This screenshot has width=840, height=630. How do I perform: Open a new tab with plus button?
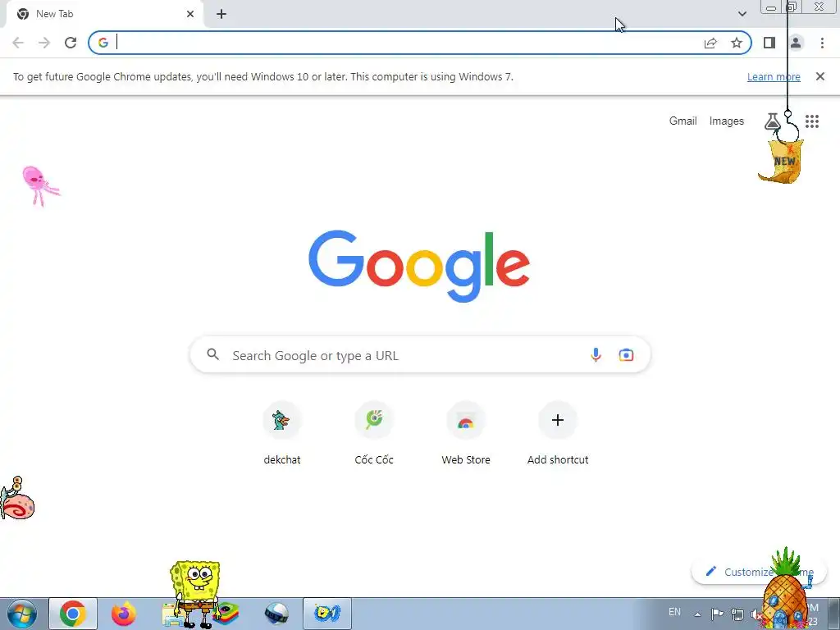pyautogui.click(x=221, y=14)
